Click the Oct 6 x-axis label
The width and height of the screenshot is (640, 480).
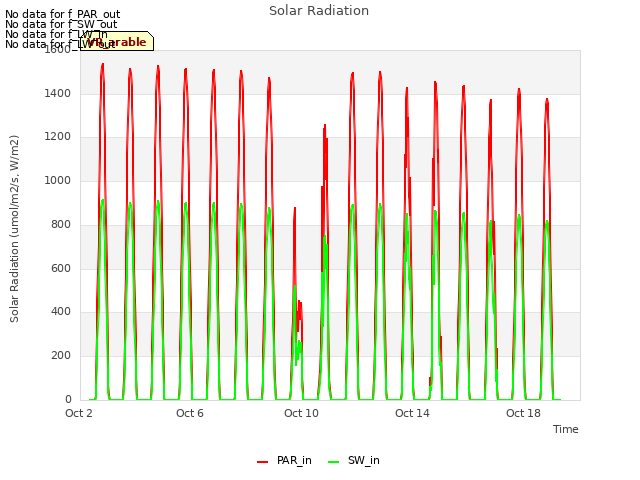pos(190,413)
